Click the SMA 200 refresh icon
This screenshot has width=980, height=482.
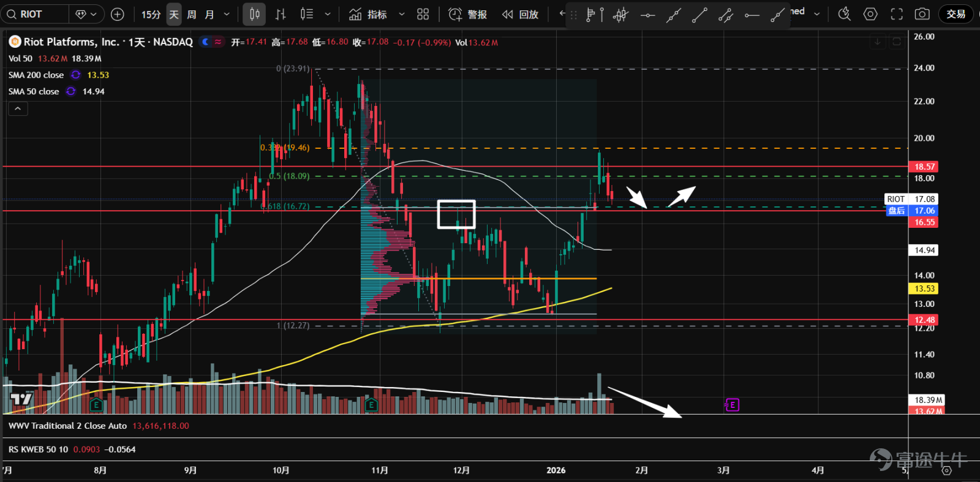point(76,75)
